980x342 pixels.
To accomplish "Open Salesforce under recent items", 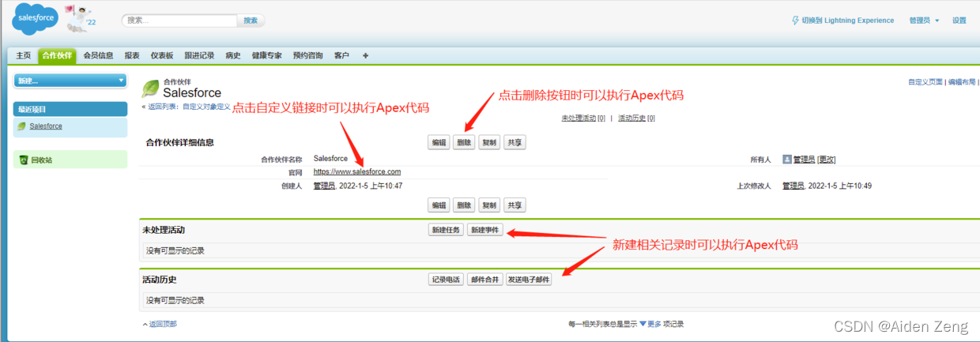I will point(46,126).
